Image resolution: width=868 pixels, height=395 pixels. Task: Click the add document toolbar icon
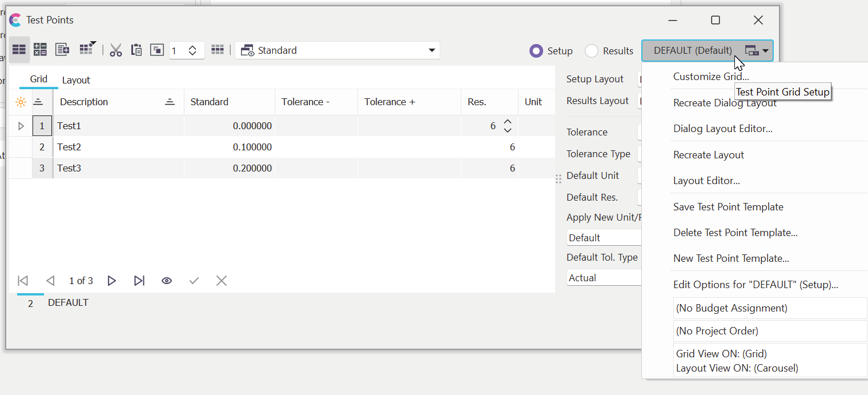pyautogui.click(x=62, y=50)
